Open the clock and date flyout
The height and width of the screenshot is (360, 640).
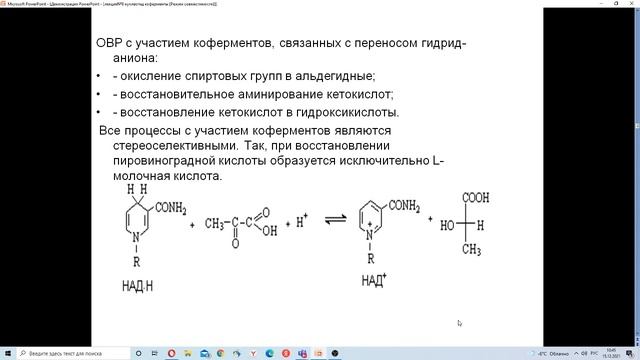[611, 353]
